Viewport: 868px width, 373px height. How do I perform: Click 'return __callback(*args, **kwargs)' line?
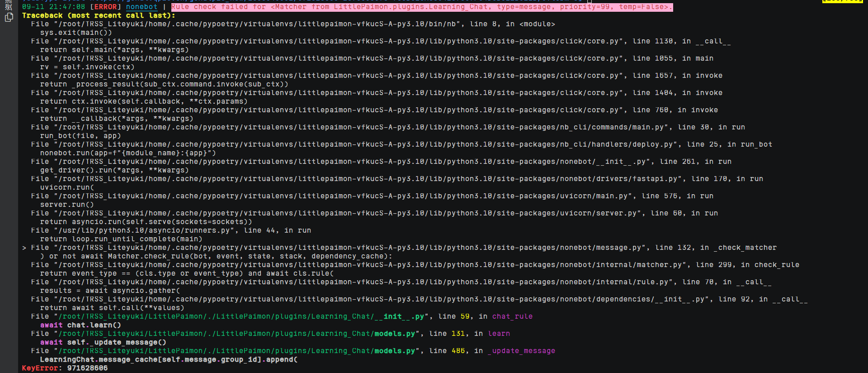117,119
